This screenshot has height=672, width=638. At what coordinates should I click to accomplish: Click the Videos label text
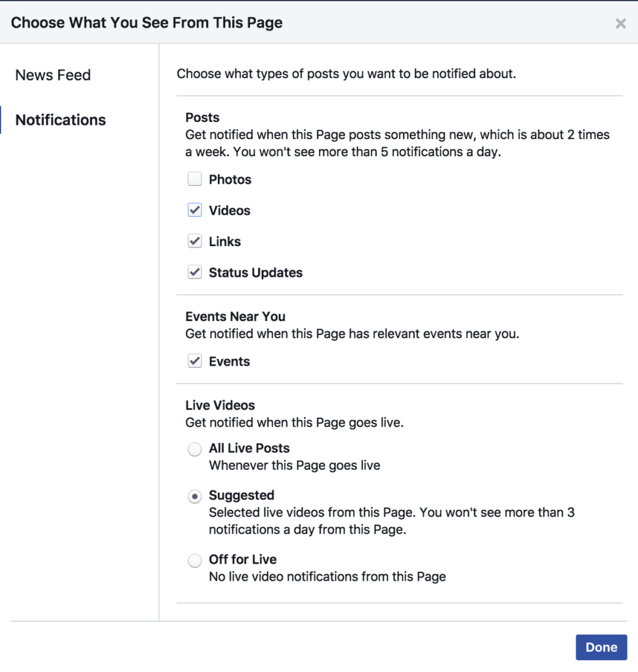tap(229, 210)
